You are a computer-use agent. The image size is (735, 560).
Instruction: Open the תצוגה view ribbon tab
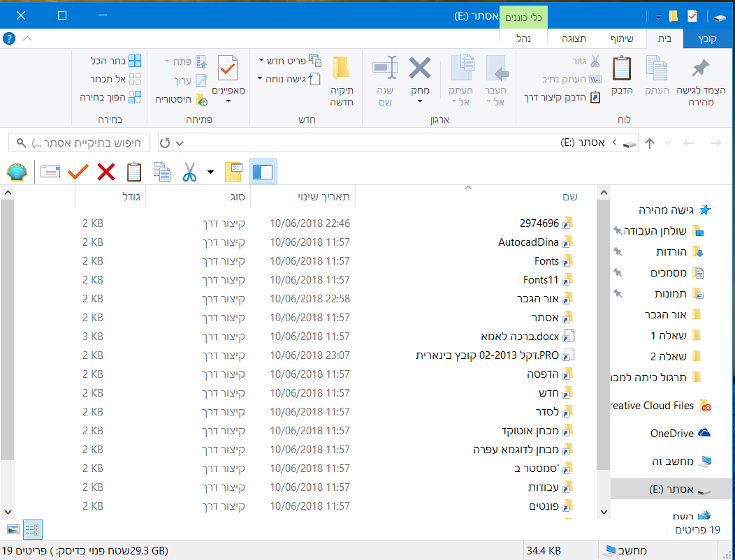574,39
